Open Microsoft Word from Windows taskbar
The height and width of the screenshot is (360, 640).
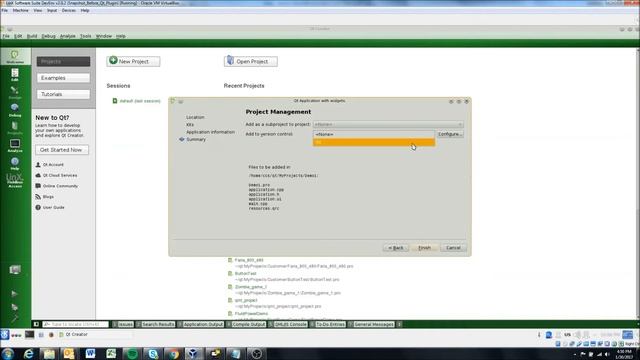point(90,353)
